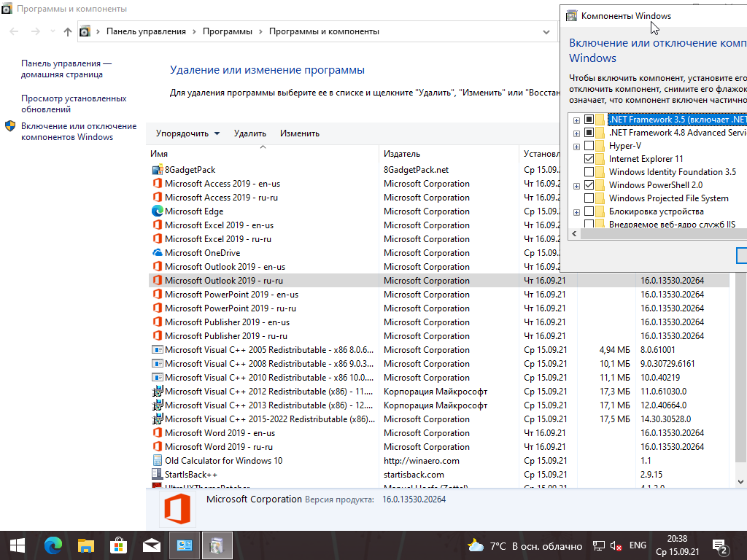Open Microsoft Store from the taskbar
The width and height of the screenshot is (747, 560).
(x=119, y=545)
